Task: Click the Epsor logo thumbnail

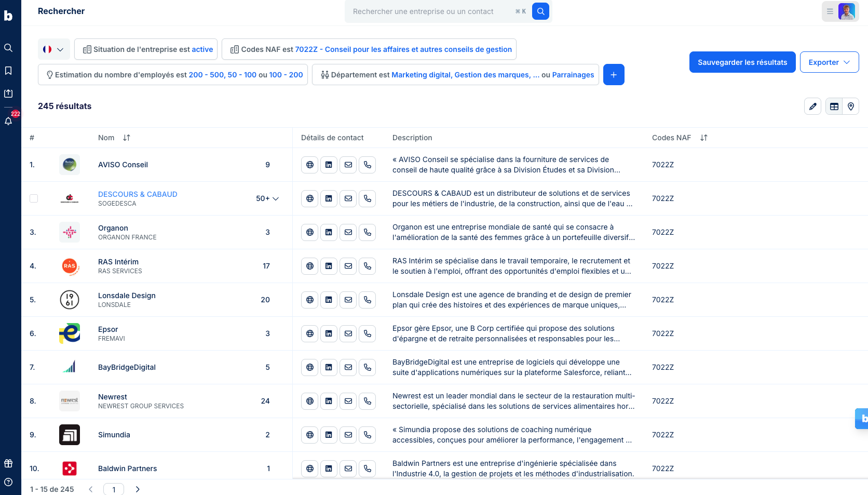Action: pyautogui.click(x=70, y=333)
